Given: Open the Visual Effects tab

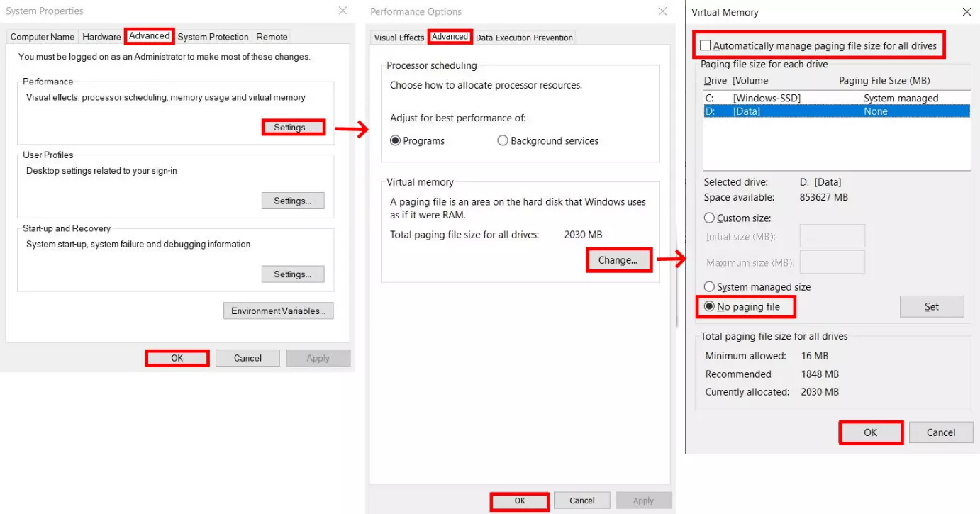Looking at the screenshot, I should point(399,38).
